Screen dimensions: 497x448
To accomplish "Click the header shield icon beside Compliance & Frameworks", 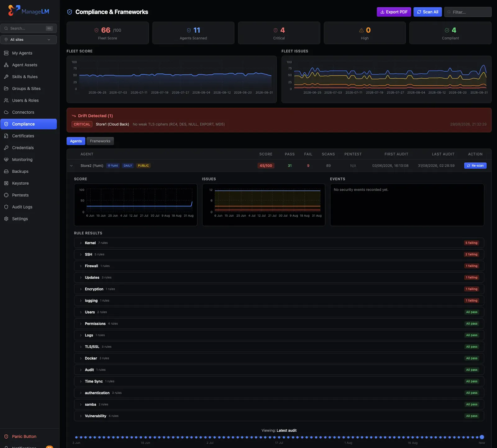I will click(x=70, y=12).
